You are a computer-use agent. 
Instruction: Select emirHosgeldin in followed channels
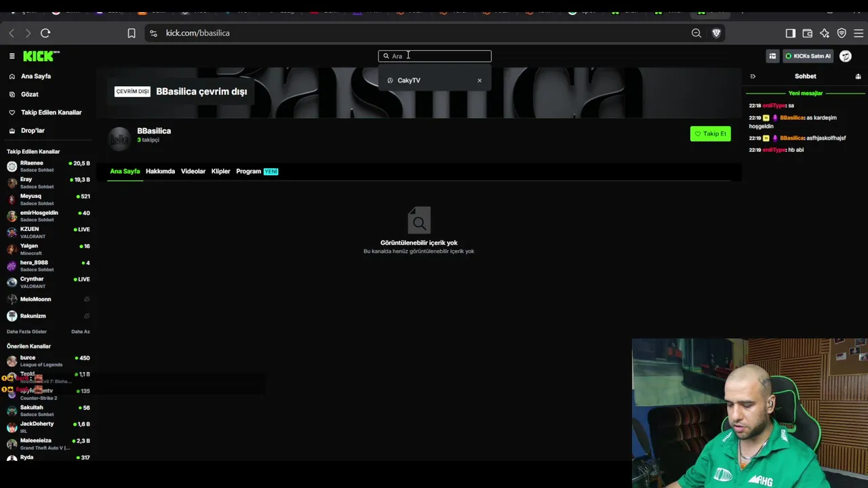point(47,216)
